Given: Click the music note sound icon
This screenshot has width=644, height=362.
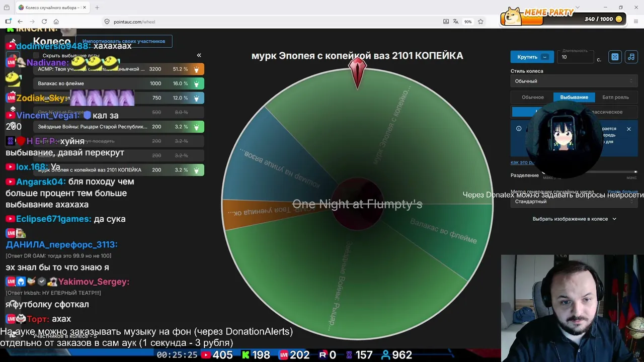Looking at the screenshot, I should point(631,57).
